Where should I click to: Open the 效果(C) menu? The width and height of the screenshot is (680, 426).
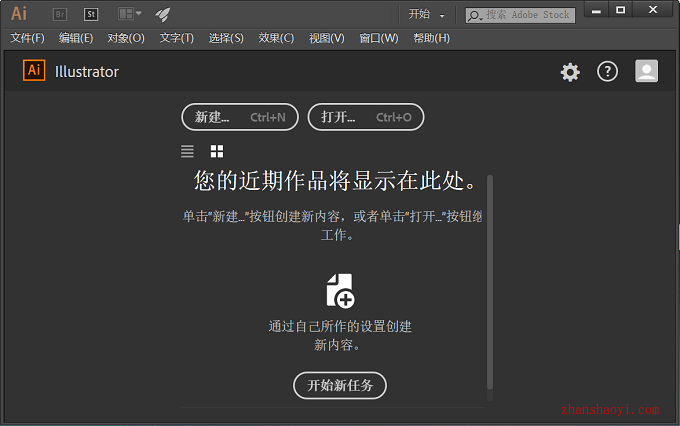pyautogui.click(x=276, y=38)
